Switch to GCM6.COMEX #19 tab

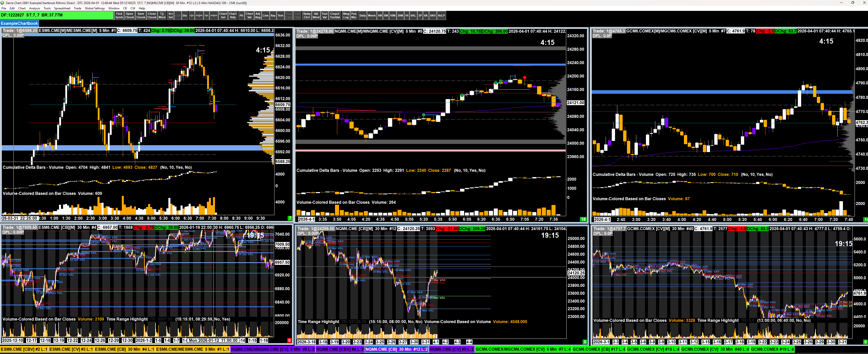coord(772,349)
